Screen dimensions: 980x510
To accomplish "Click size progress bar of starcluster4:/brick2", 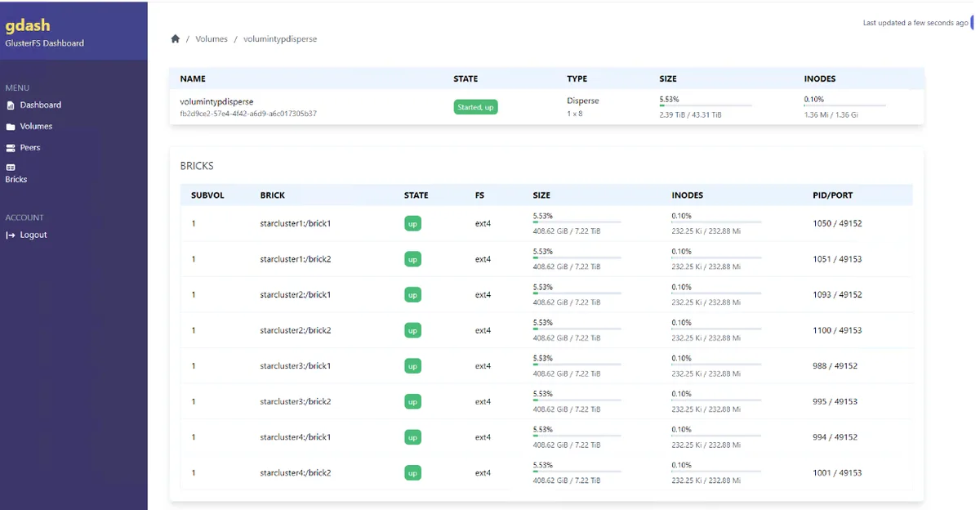I will coord(577,472).
